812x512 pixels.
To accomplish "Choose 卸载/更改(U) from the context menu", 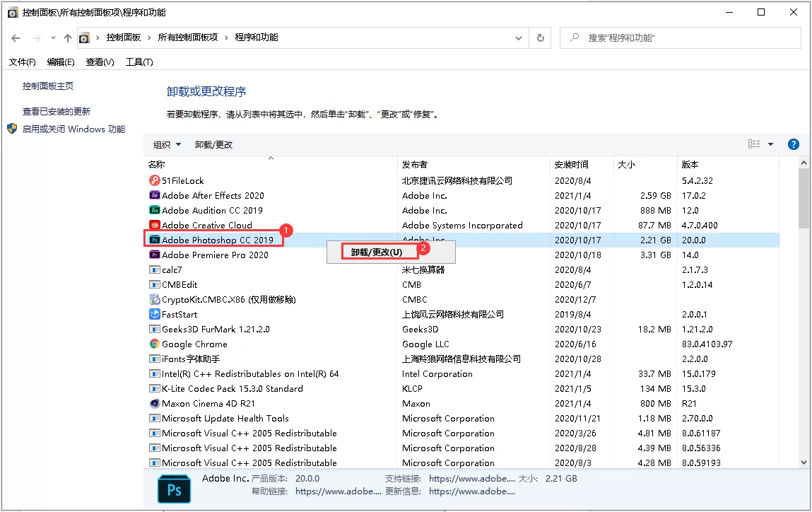I will pyautogui.click(x=375, y=251).
